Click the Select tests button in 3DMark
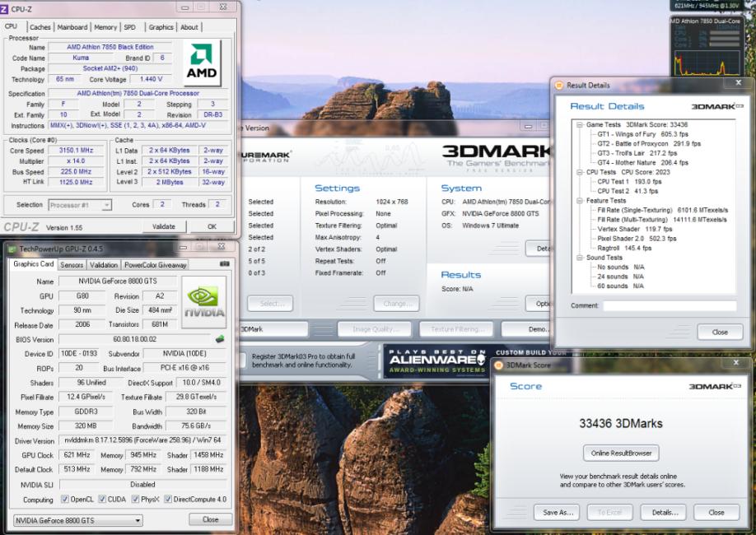Screen dimensions: 756x535 pos(270,304)
